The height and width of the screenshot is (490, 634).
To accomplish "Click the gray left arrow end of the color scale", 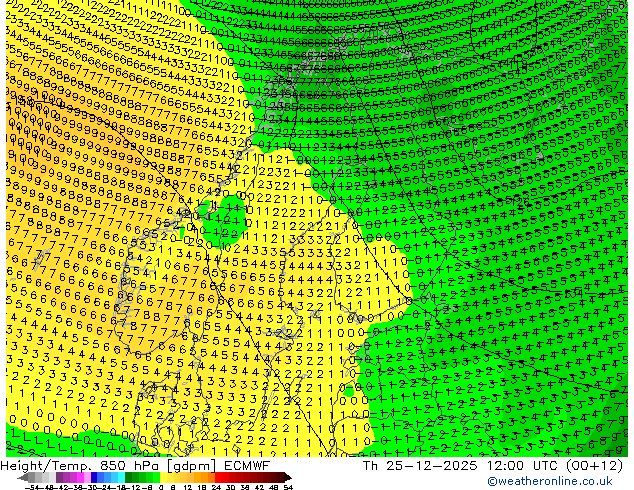I will [x=23, y=478].
